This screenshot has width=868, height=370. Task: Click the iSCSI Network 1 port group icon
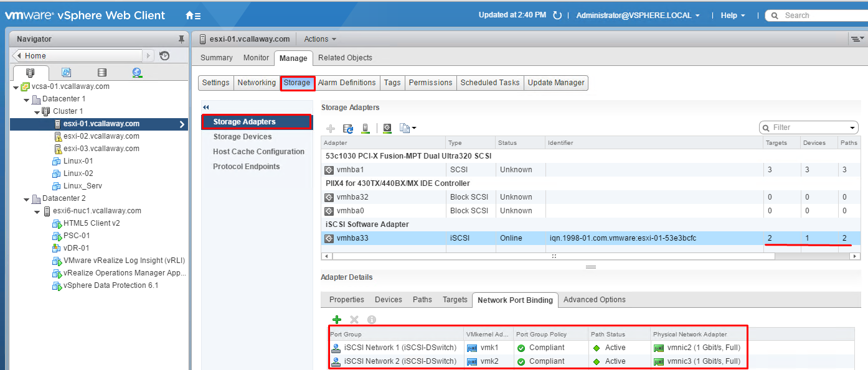pyautogui.click(x=336, y=348)
